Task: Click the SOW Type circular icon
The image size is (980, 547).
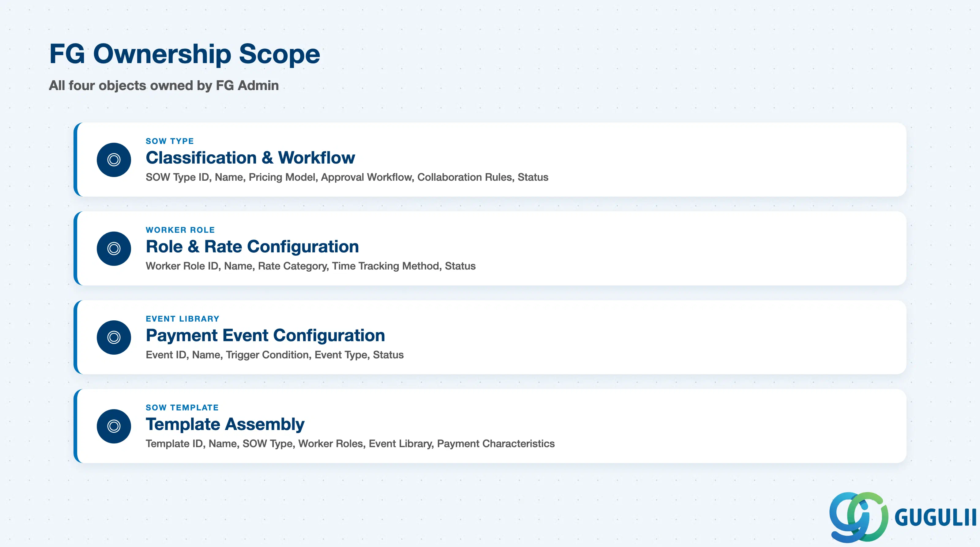Action: click(114, 160)
